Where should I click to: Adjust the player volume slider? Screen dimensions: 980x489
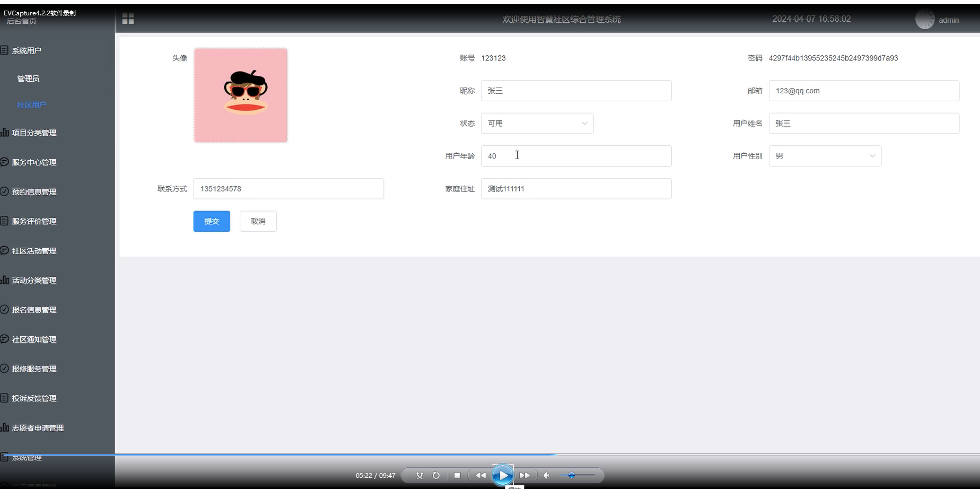(x=577, y=476)
